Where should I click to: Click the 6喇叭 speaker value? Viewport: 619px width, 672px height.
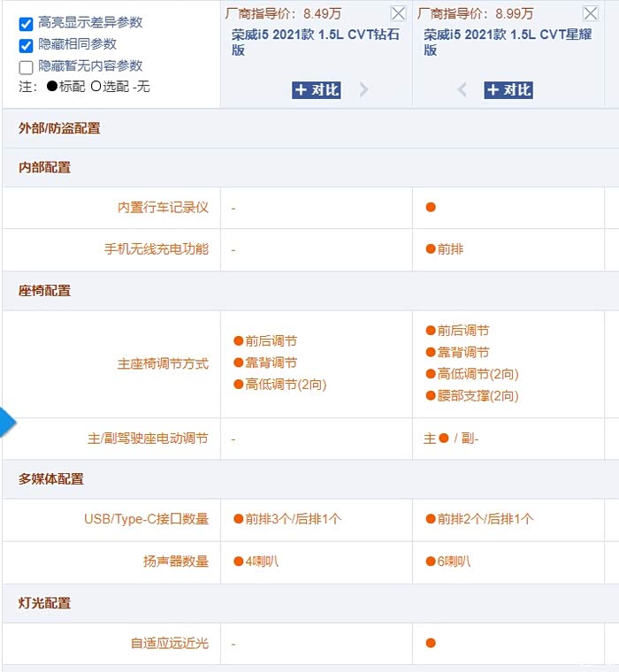[448, 561]
